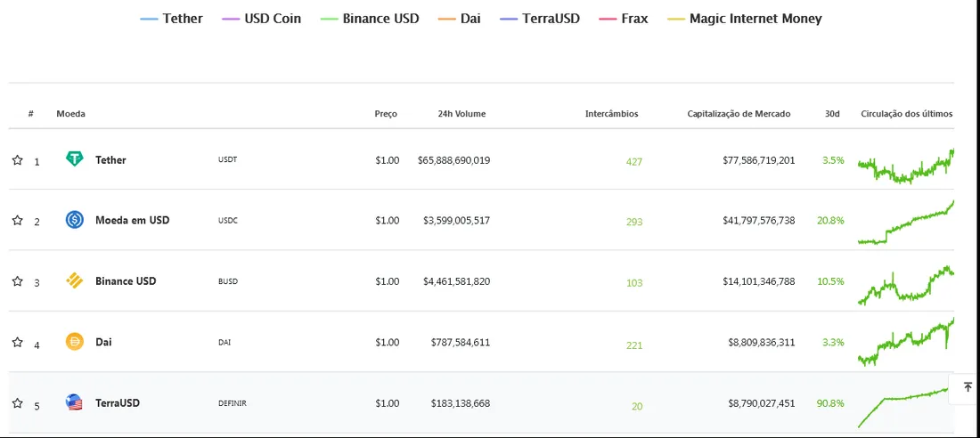Click the USD Coin logo icon
The height and width of the screenshot is (438, 980).
pos(74,220)
